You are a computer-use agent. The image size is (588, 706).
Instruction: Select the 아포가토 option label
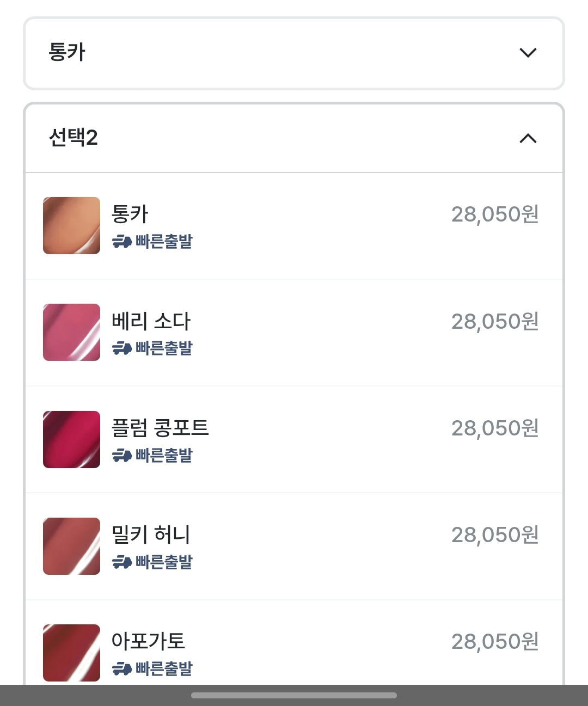[x=148, y=641]
